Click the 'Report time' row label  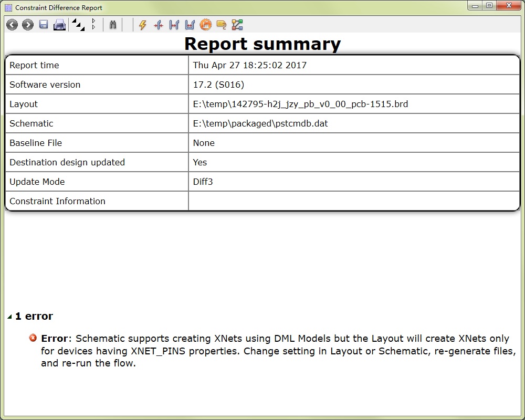tap(34, 65)
